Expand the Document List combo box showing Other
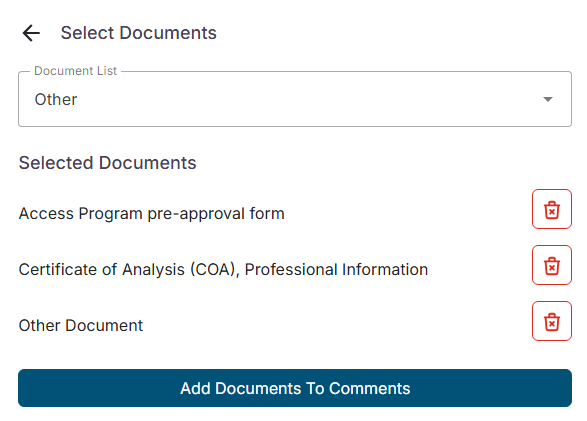 [295, 99]
